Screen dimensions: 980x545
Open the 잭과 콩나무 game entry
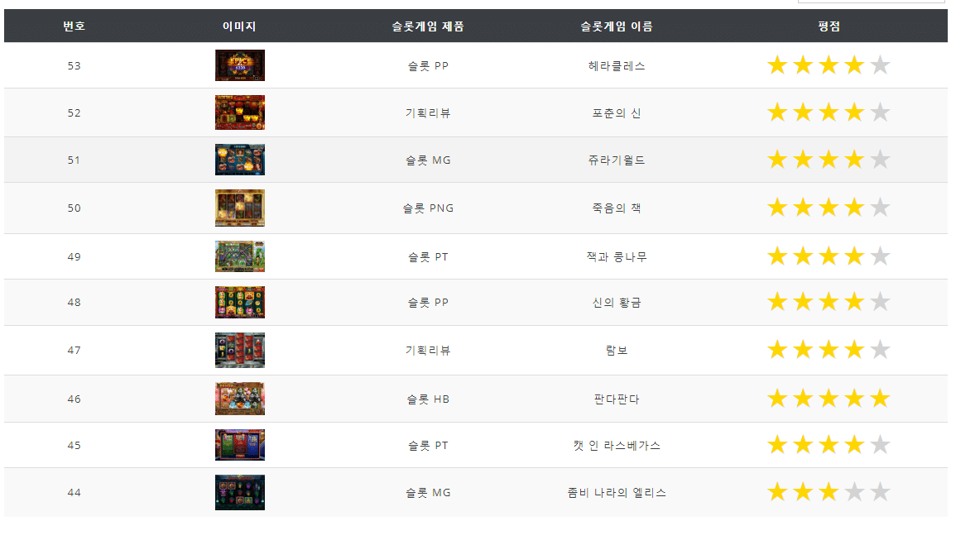coord(617,256)
